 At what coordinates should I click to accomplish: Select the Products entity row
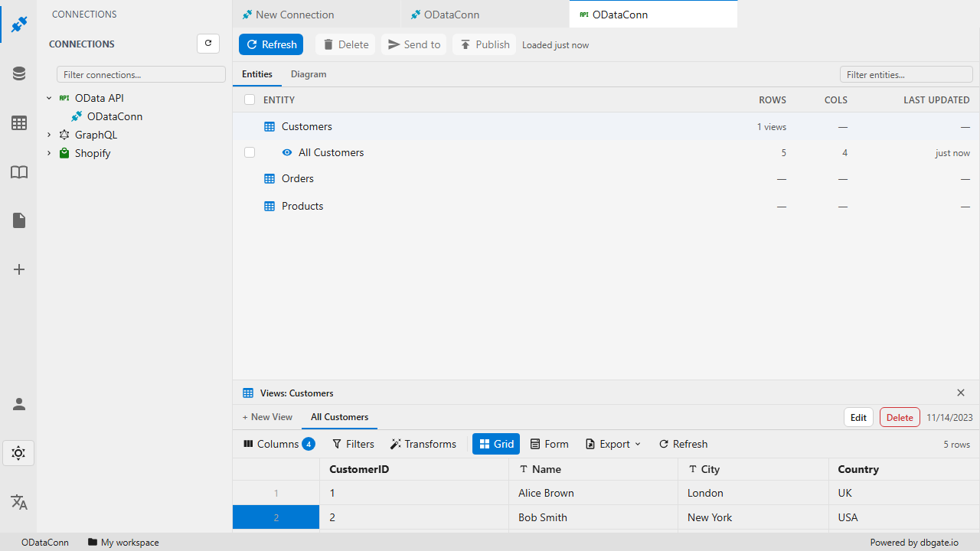click(606, 206)
